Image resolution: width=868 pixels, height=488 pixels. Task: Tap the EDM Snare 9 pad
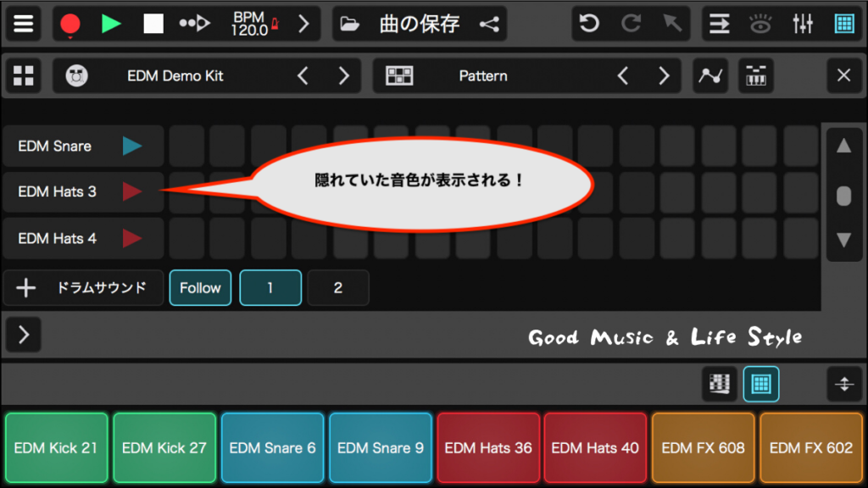(381, 447)
